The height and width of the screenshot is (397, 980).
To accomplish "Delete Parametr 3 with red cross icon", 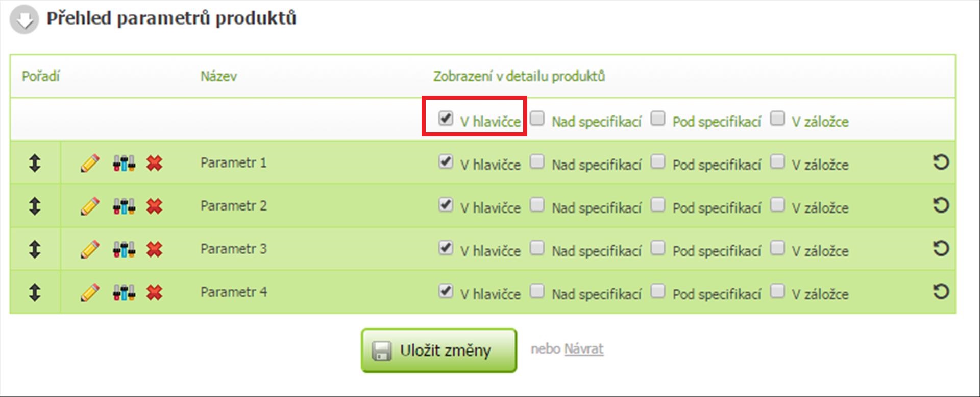I will (x=154, y=249).
